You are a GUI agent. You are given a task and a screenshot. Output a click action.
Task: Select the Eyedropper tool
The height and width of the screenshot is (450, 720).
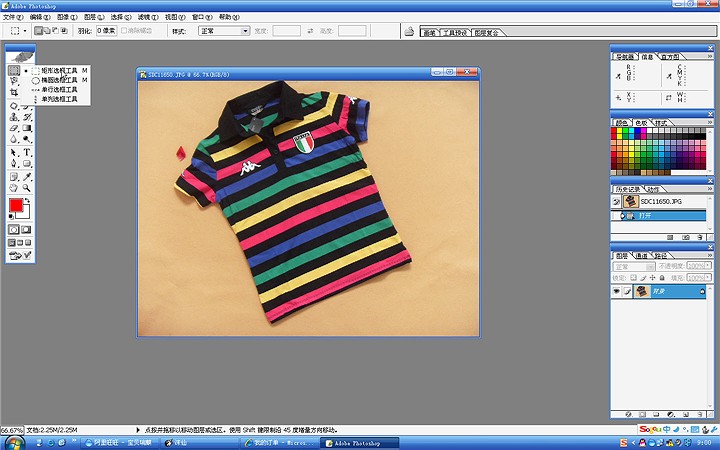pos(27,176)
